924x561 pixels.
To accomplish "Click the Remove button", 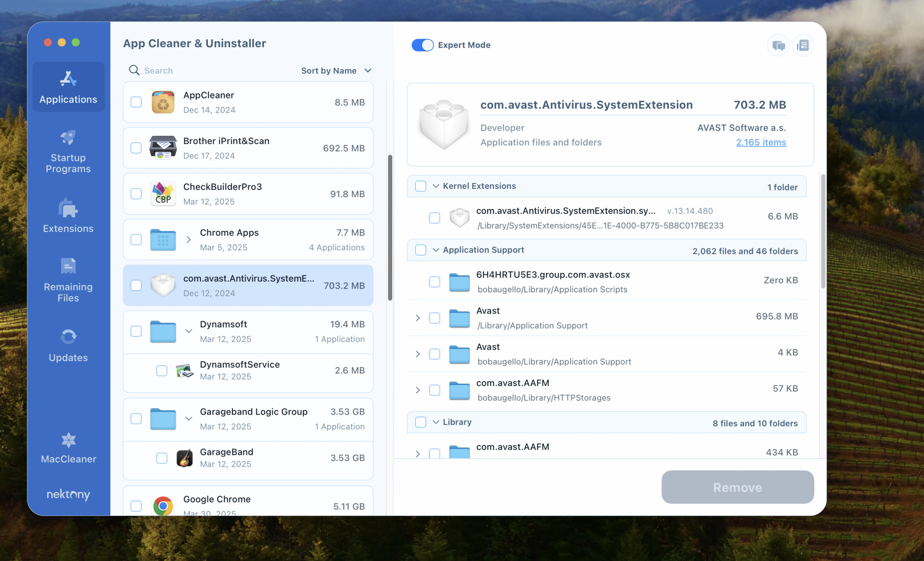I will pyautogui.click(x=737, y=487).
